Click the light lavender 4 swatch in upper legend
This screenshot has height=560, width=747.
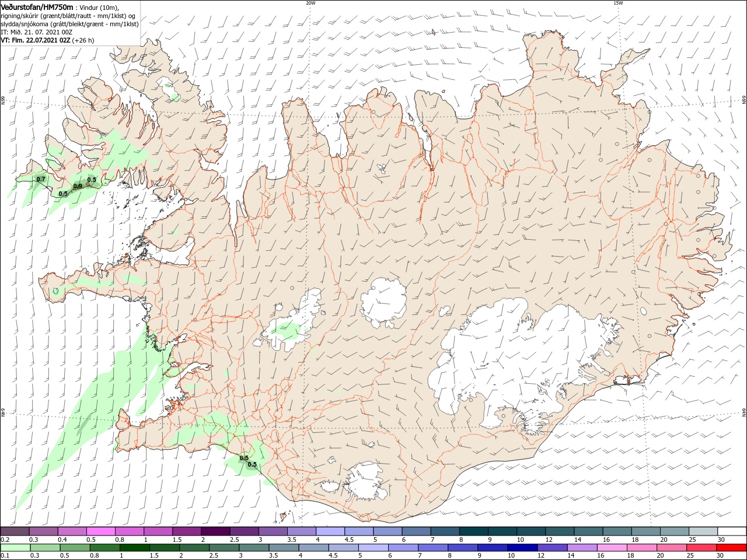(x=330, y=531)
